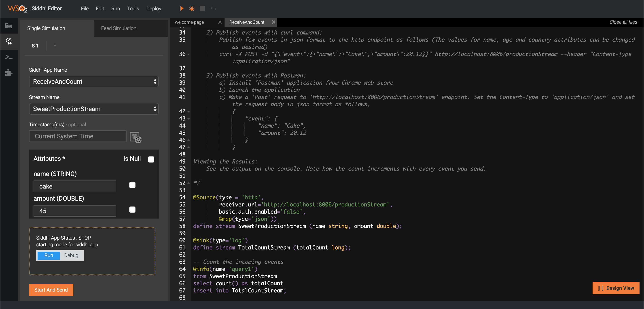Toggle the fold marker at line 52
The height and width of the screenshot is (309, 644).
coord(189,183)
